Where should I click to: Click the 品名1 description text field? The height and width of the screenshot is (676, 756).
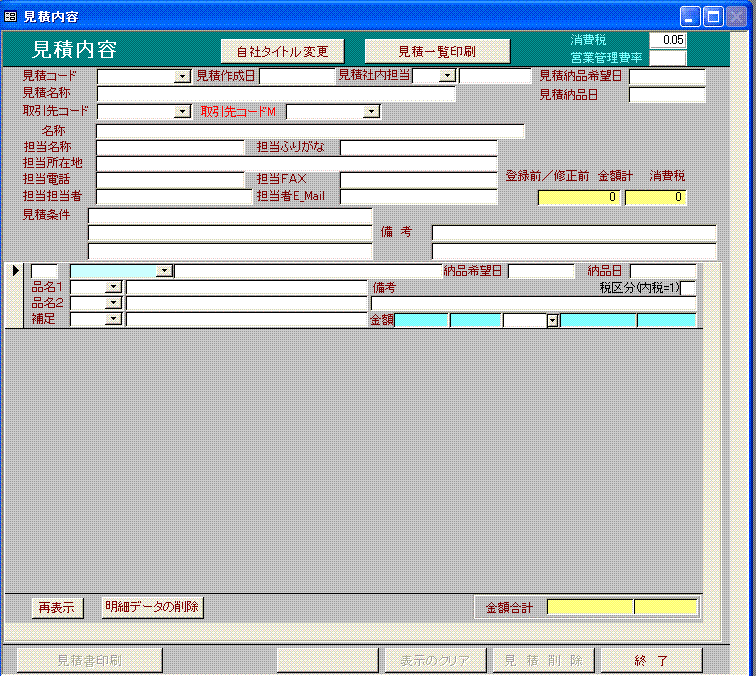pos(246,287)
